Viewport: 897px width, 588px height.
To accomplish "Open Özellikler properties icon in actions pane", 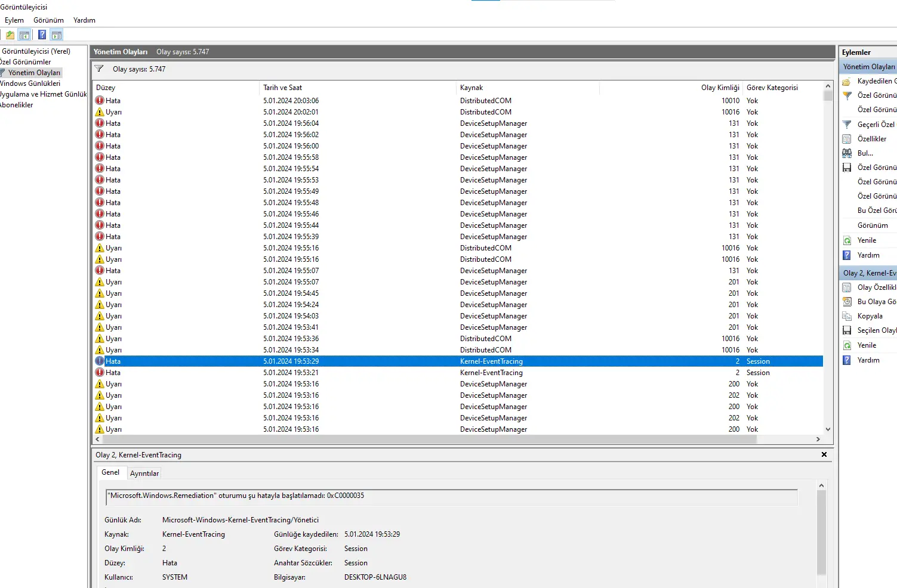I will (x=847, y=139).
